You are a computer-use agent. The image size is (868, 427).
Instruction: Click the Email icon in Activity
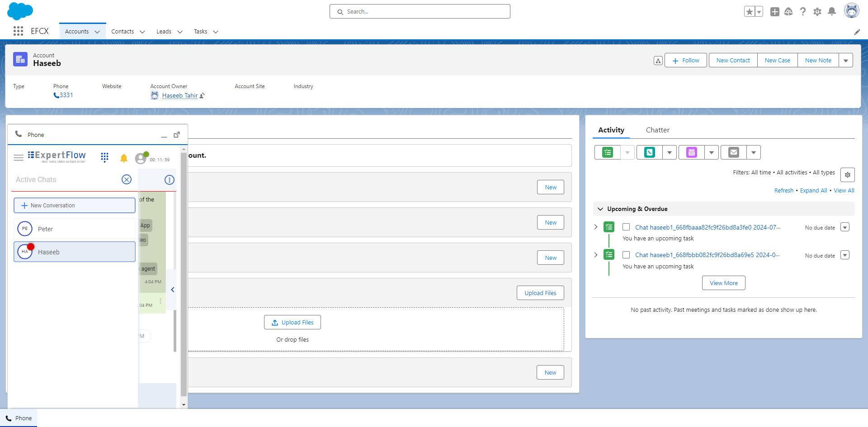734,153
